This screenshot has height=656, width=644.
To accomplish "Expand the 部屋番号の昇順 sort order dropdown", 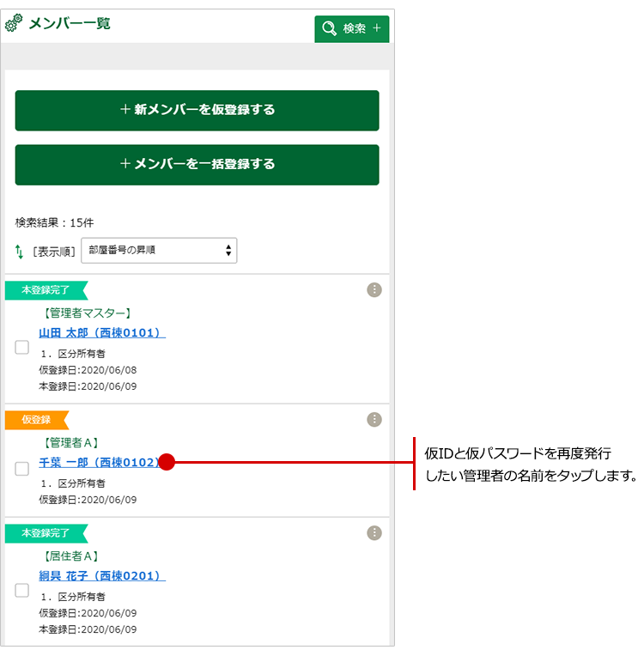I will (159, 251).
